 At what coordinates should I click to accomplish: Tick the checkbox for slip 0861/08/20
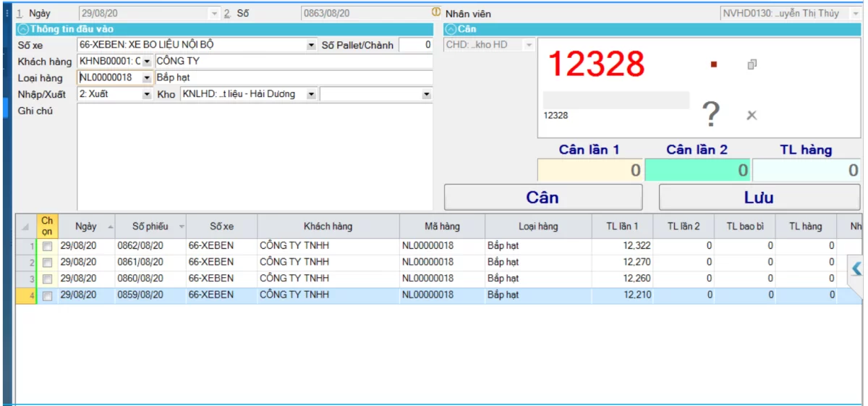pyautogui.click(x=47, y=263)
